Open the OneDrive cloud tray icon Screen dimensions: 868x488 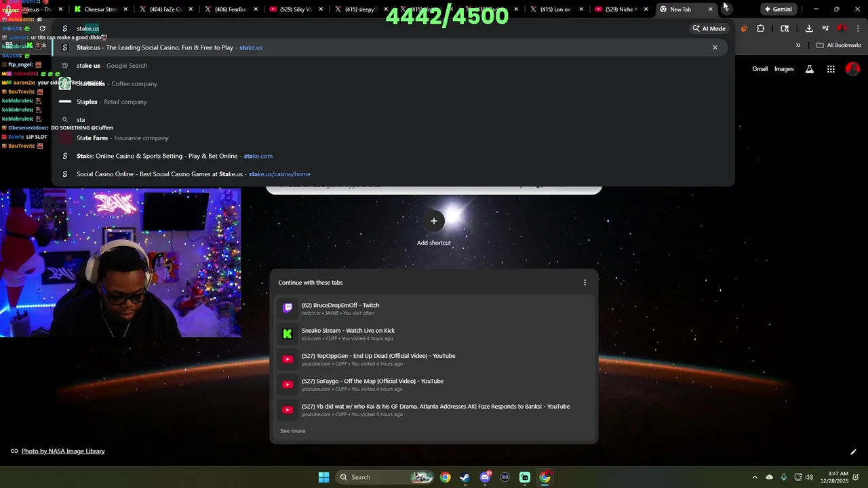pos(769,477)
